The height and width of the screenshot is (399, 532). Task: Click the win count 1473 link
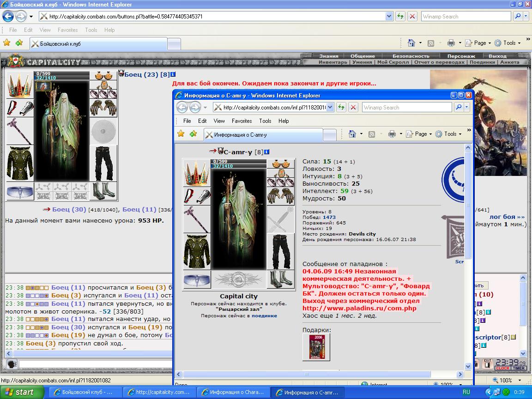click(329, 217)
